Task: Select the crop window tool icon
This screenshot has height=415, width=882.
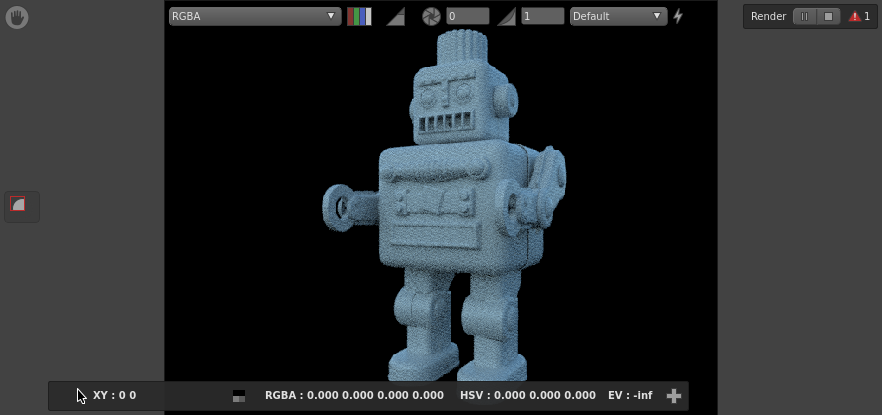Action: [x=18, y=204]
